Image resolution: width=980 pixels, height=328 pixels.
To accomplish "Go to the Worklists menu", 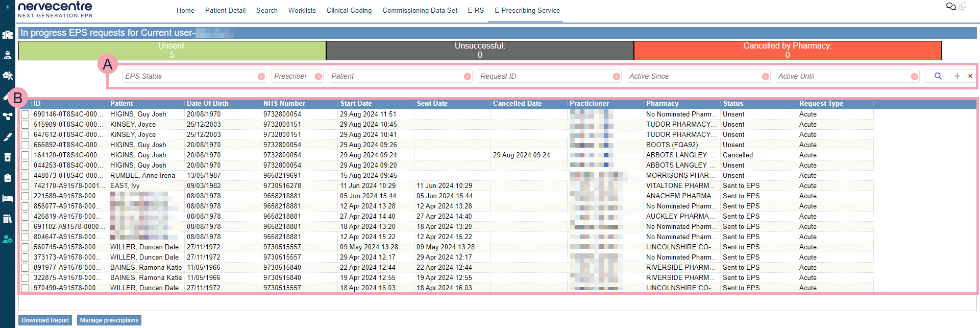I will coord(302,10).
